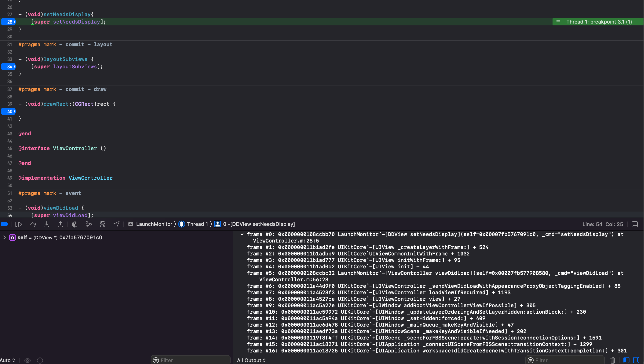Toggle the breakpoint activation button in debug bar
Screen dimensions: 644x364
[4, 224]
